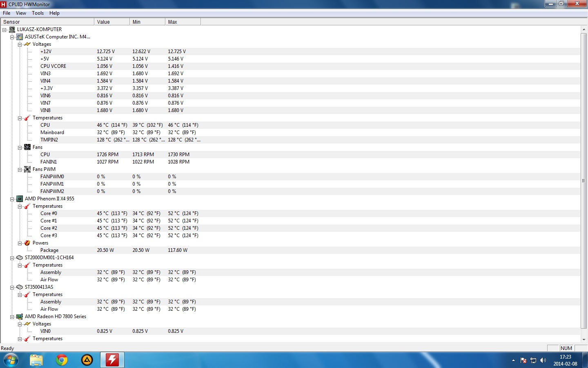Open the Tools menu

coord(38,13)
